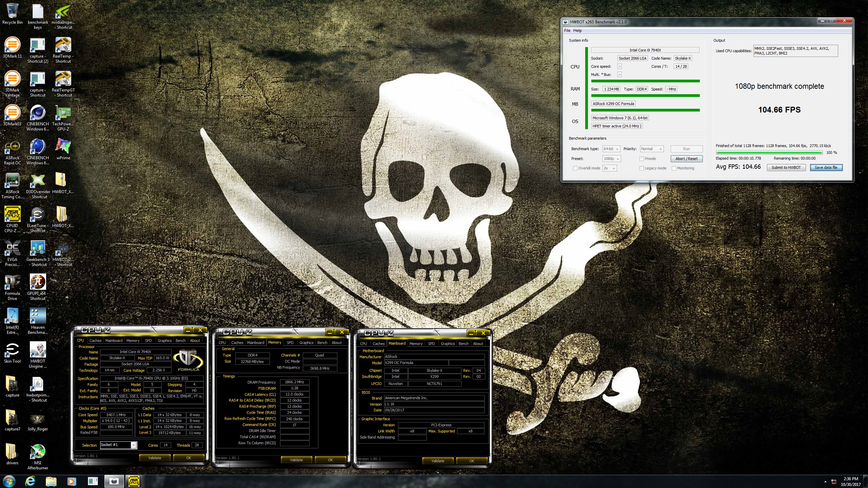Viewport: 868px width, 488px height.
Task: Launch Heaven Benchmark desktop icon
Action: tap(38, 321)
